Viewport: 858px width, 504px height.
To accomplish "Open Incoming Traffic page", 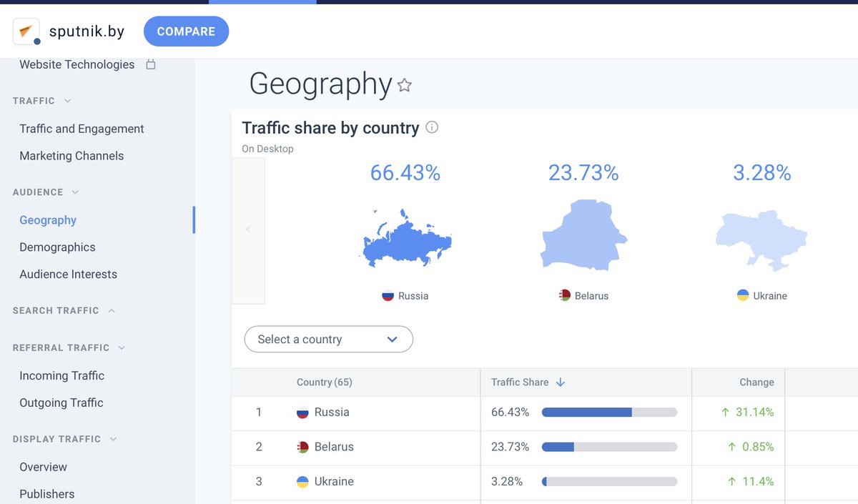I will [61, 376].
